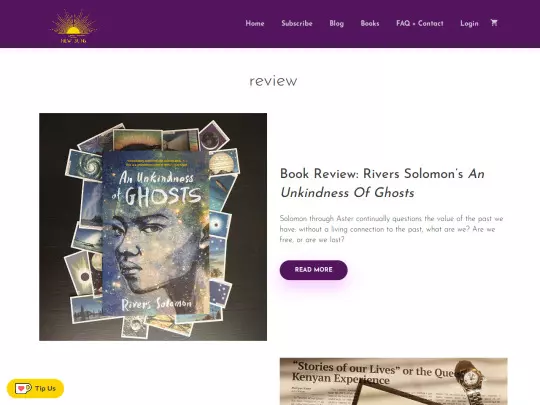Viewport: 540px width, 405px height.
Task: Click the Tip Us button
Action: 35,388
